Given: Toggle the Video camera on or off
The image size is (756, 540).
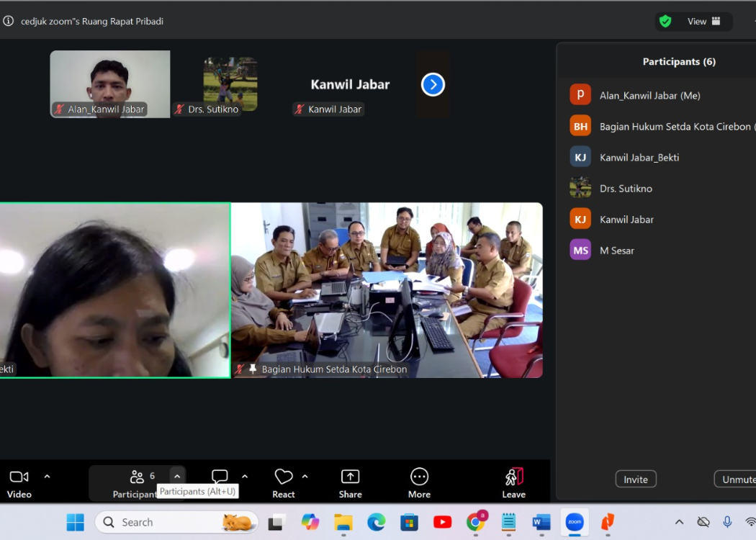Looking at the screenshot, I should click(19, 477).
